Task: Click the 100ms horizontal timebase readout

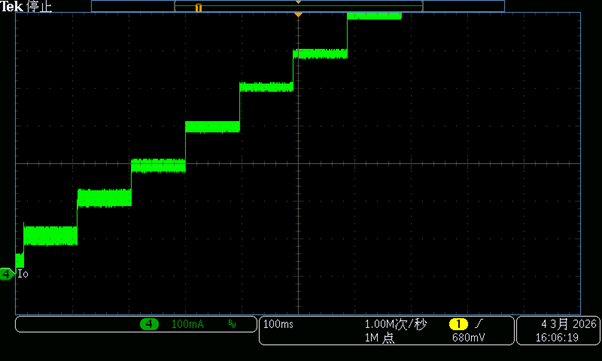Action: click(x=278, y=324)
